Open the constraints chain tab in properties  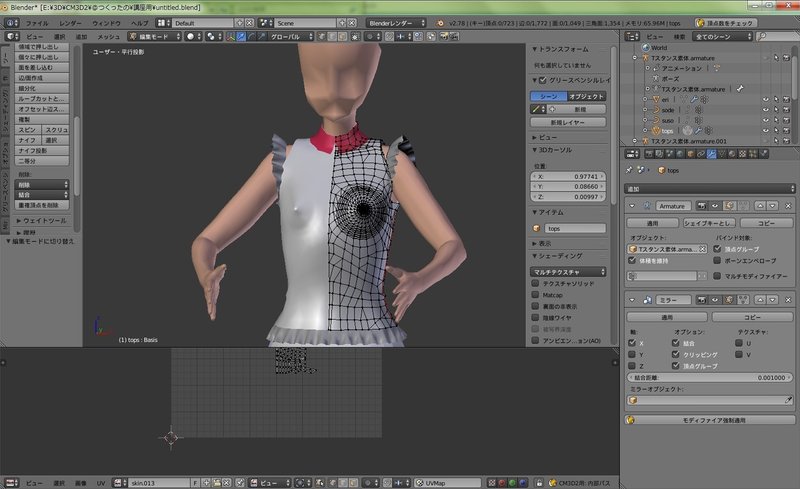(x=701, y=154)
